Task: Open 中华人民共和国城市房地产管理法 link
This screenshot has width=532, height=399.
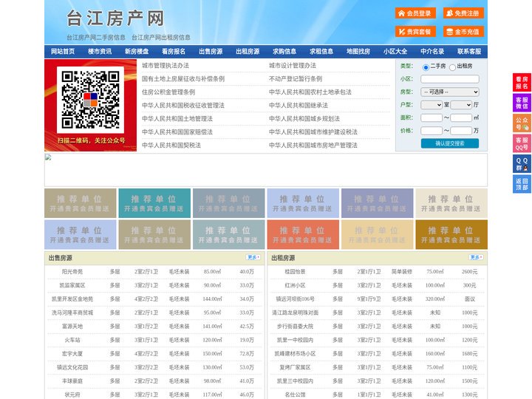Action: coord(313,146)
